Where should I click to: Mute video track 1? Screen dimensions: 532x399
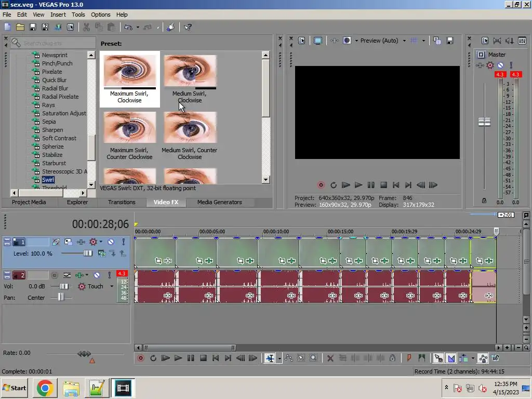tap(111, 242)
